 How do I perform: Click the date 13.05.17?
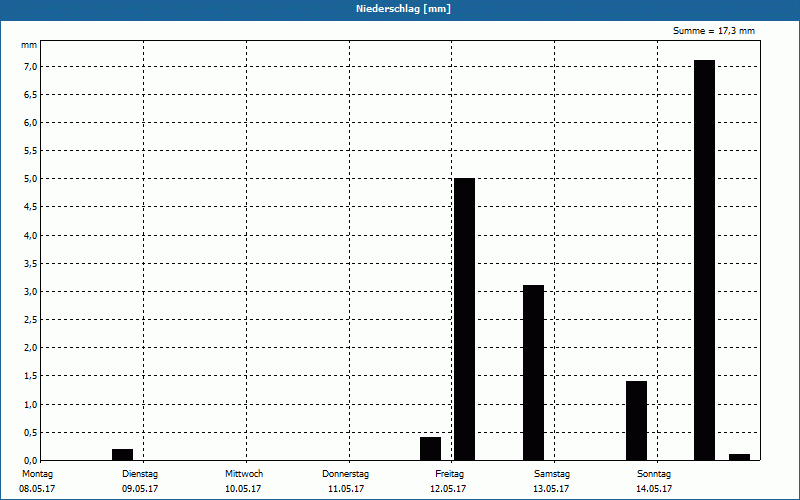click(551, 489)
